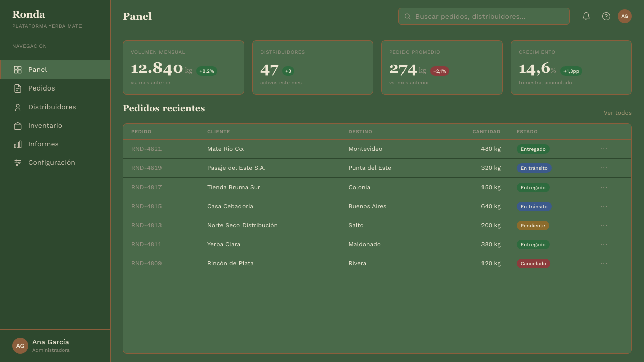Sort by Destino column header

[x=360, y=132]
